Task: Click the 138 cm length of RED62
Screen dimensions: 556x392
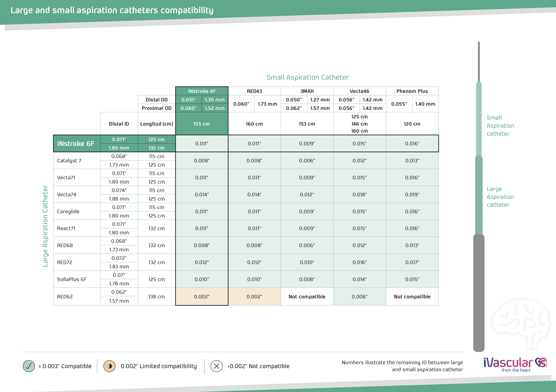Action: tap(157, 296)
